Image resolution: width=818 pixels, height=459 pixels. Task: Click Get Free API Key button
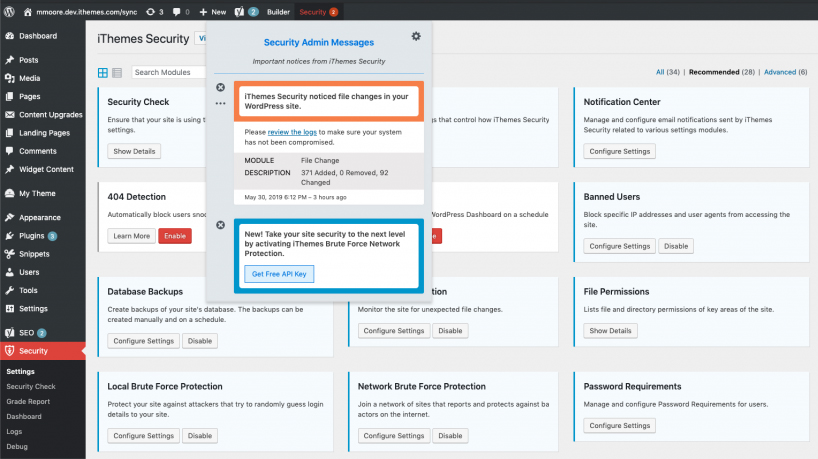point(279,274)
